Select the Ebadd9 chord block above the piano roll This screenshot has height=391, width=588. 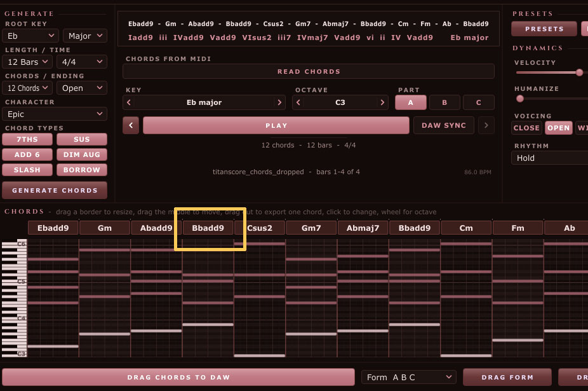coord(53,228)
